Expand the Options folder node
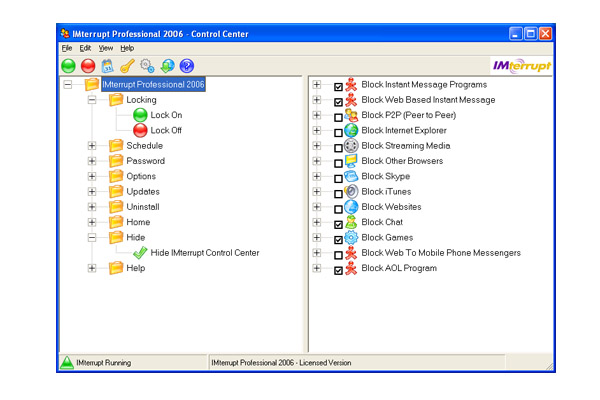 click(x=92, y=176)
